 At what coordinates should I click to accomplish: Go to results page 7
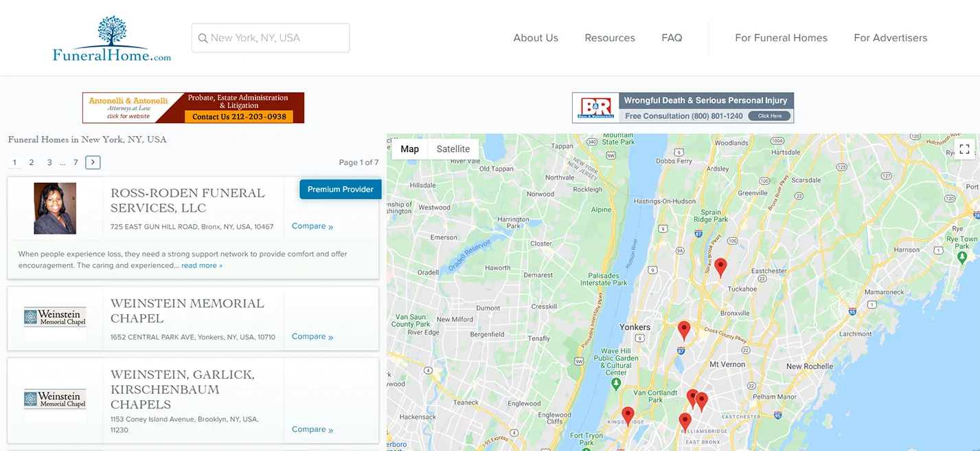(x=76, y=162)
